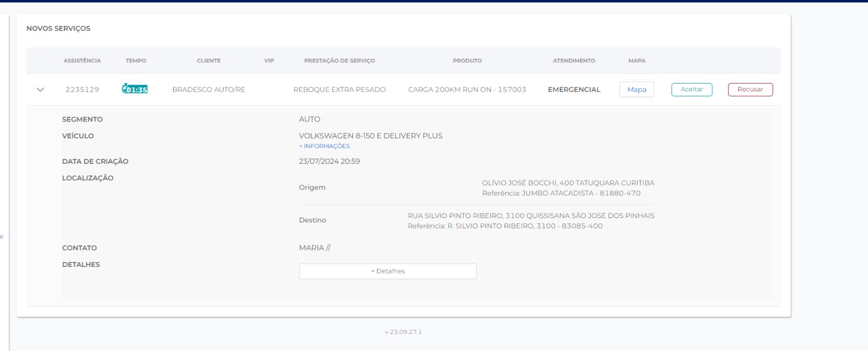This screenshot has height=351, width=868.
Task: Click origin reference JUMBO ATACADISTA - 81880-470
Action: pos(561,193)
